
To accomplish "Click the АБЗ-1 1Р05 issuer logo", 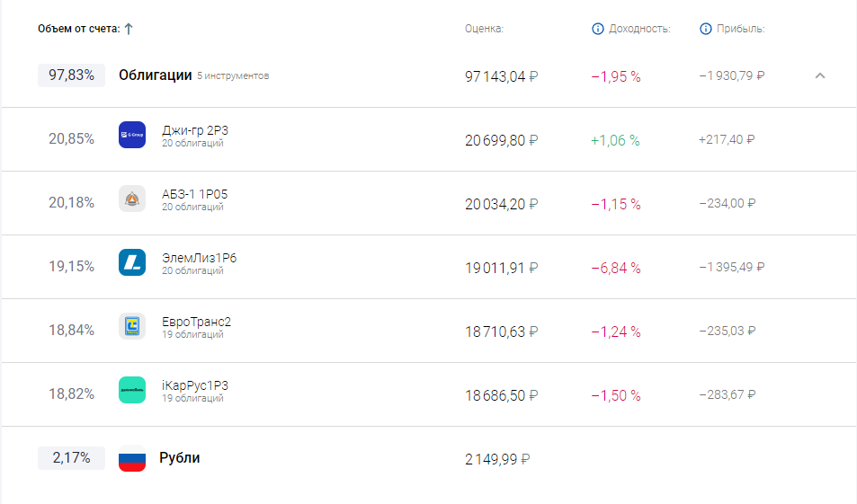I will (132, 199).
